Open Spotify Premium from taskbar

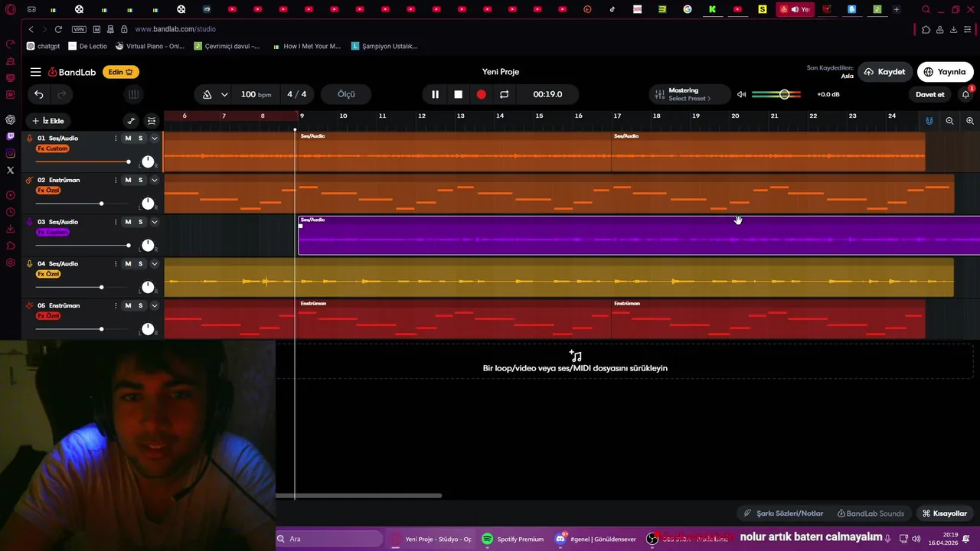point(513,539)
